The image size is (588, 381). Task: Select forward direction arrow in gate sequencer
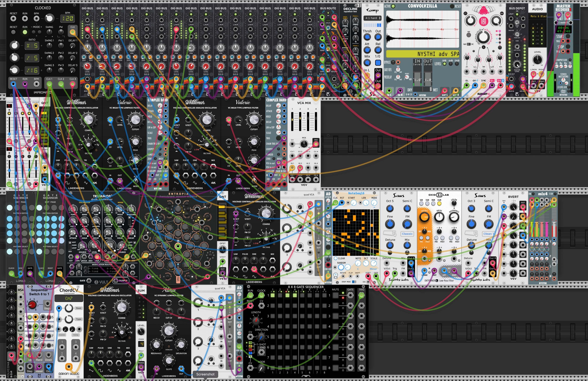click(x=250, y=343)
